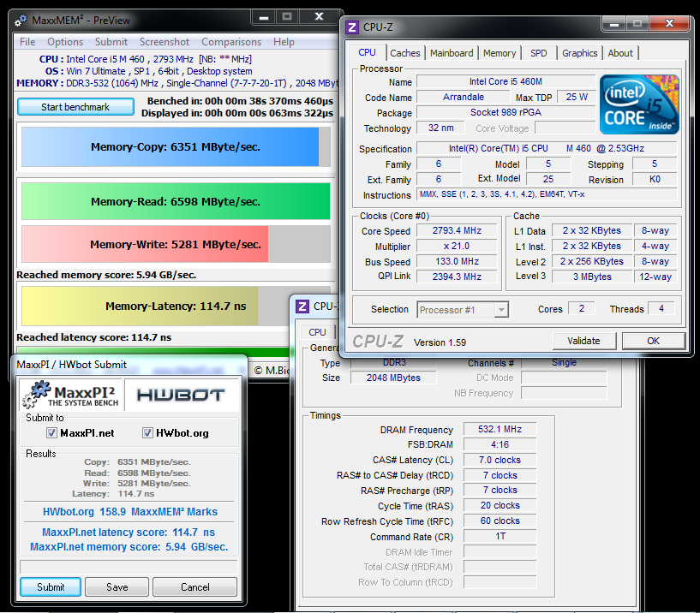Click the Threads value 4

pos(661,308)
